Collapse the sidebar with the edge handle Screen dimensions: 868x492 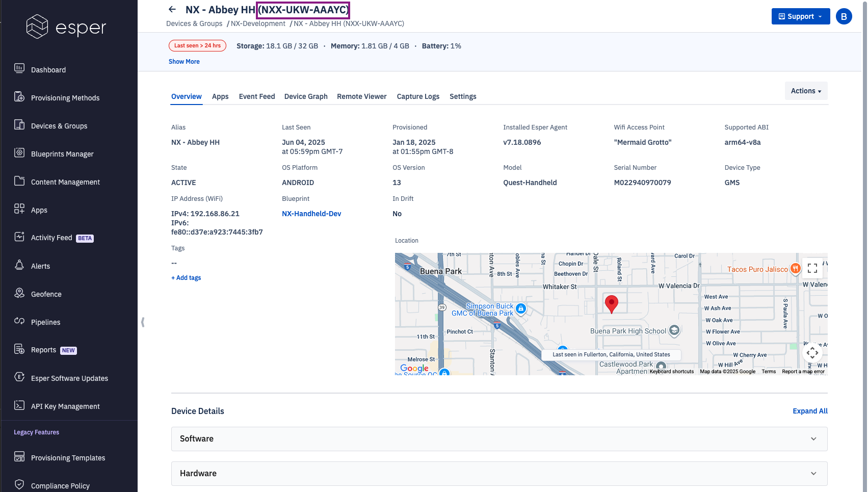(143, 322)
